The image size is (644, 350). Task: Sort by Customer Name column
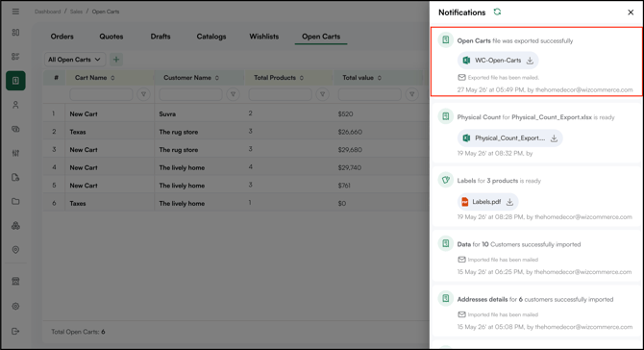(x=217, y=78)
